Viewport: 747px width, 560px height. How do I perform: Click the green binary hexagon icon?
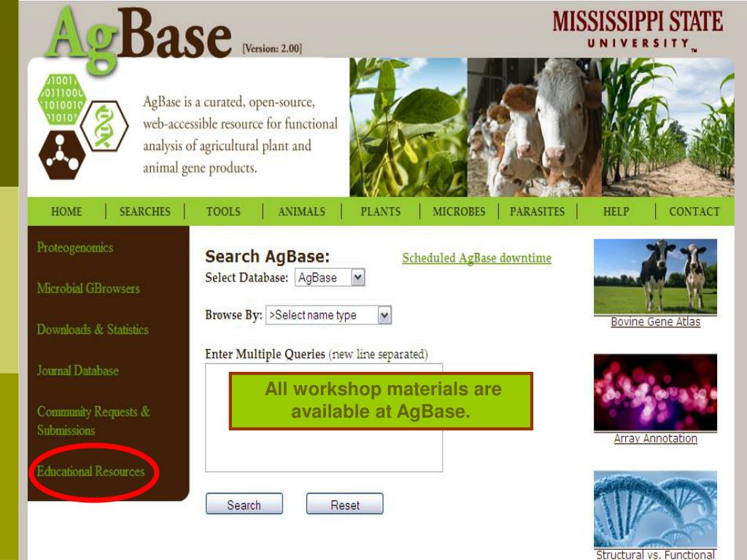point(62,99)
